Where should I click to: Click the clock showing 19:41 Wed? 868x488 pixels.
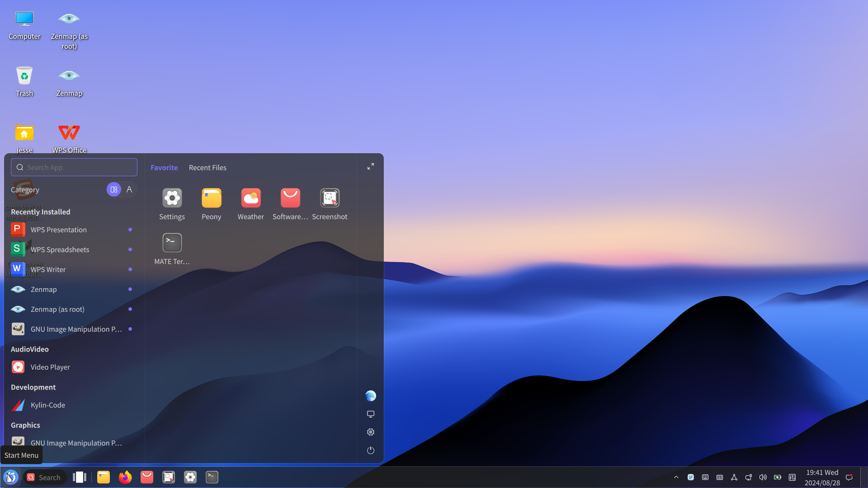822,477
